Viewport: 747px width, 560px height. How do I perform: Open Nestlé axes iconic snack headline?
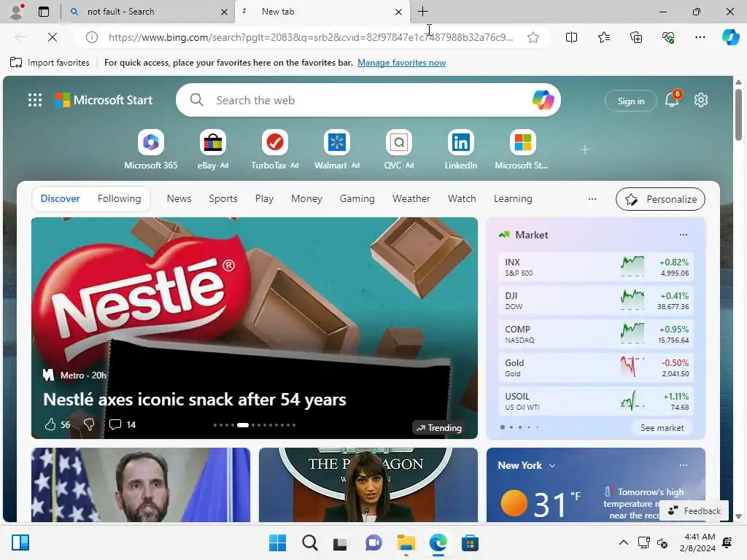coord(194,400)
